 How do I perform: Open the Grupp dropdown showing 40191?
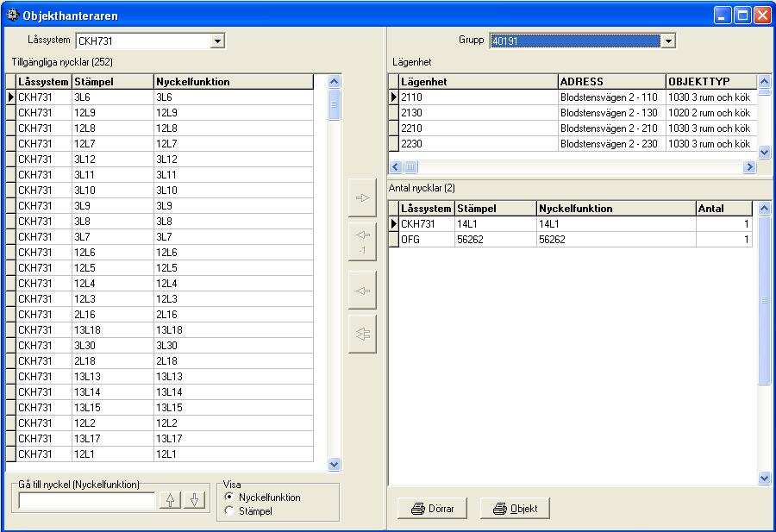tap(668, 41)
